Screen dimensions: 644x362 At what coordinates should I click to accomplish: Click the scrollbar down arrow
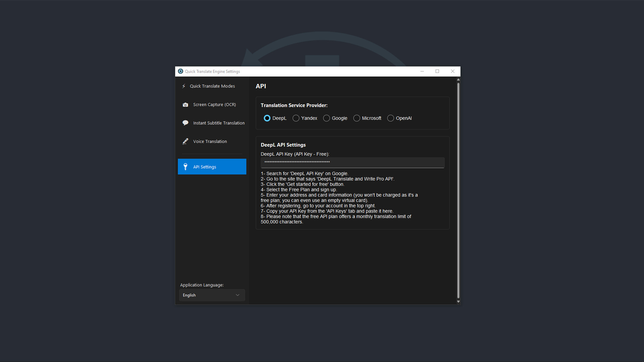458,301
